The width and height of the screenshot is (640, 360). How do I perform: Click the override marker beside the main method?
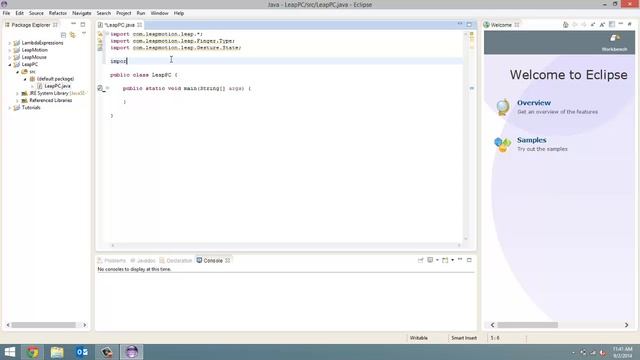coord(100,88)
